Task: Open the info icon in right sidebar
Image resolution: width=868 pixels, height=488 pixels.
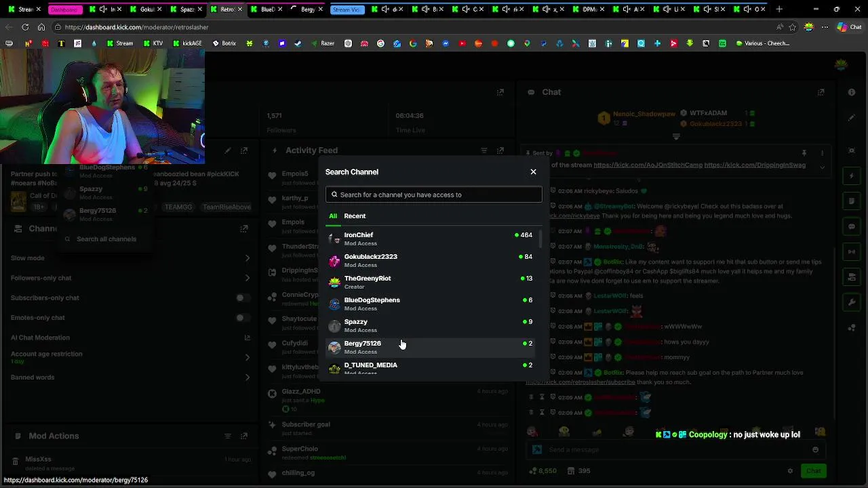Action: pos(852,92)
